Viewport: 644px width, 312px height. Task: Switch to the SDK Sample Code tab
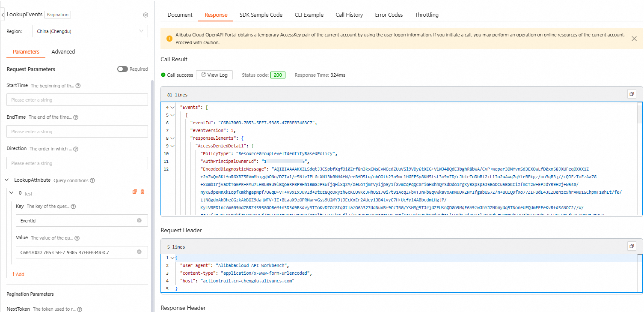pyautogui.click(x=261, y=15)
